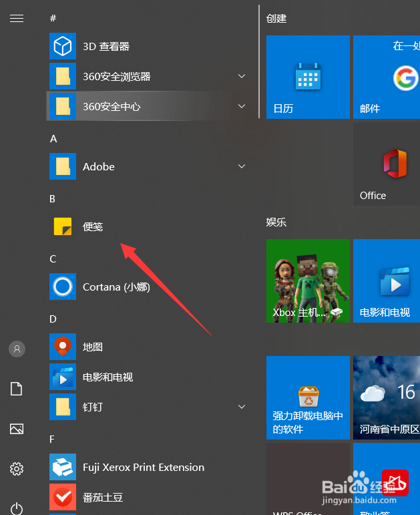Expand Adobe folder chevron
Screen dimensions: 420x515
[x=242, y=166]
